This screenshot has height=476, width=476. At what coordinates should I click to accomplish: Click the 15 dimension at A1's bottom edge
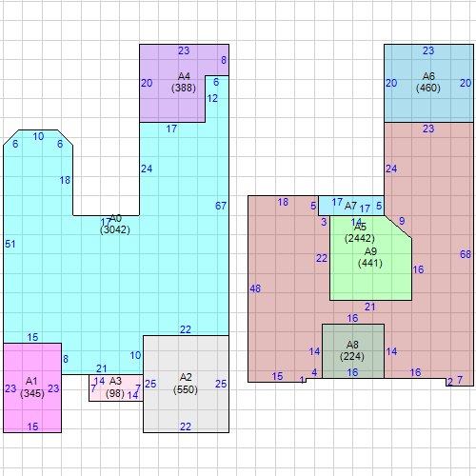tap(32, 426)
